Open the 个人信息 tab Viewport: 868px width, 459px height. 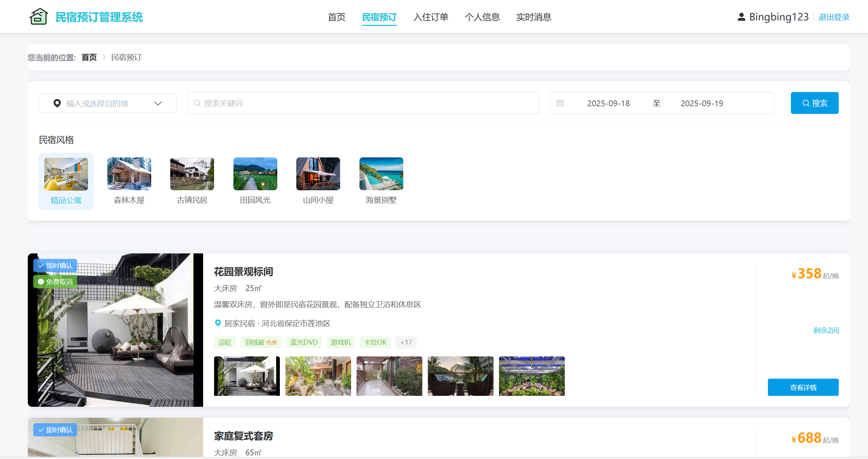482,17
